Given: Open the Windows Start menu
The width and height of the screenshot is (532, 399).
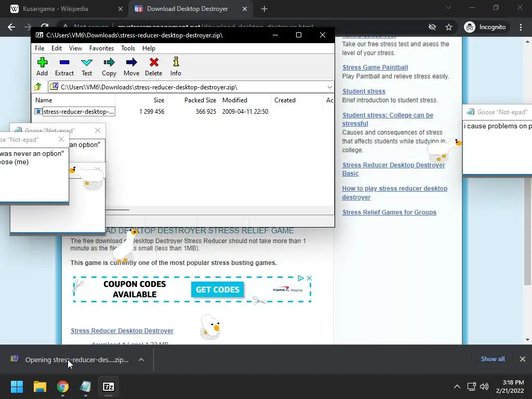Looking at the screenshot, I should [17, 387].
